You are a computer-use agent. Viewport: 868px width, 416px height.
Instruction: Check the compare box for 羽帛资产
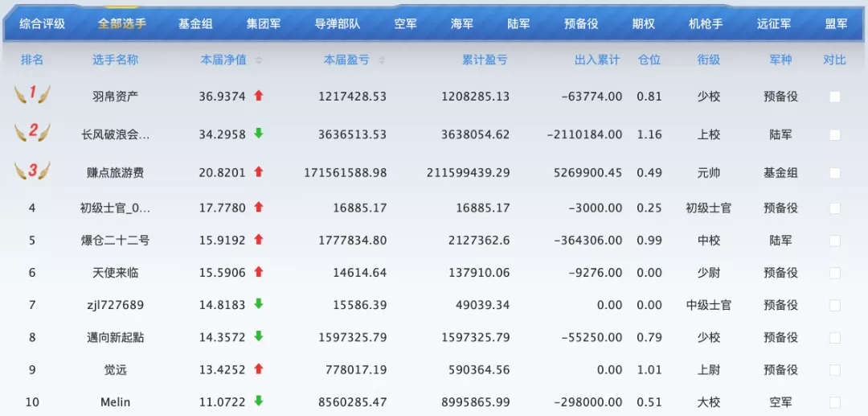(x=835, y=97)
